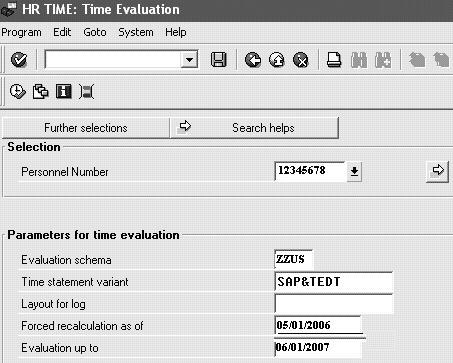Click the Get Variant icon
Screen dimensions: 453x363
(40, 91)
